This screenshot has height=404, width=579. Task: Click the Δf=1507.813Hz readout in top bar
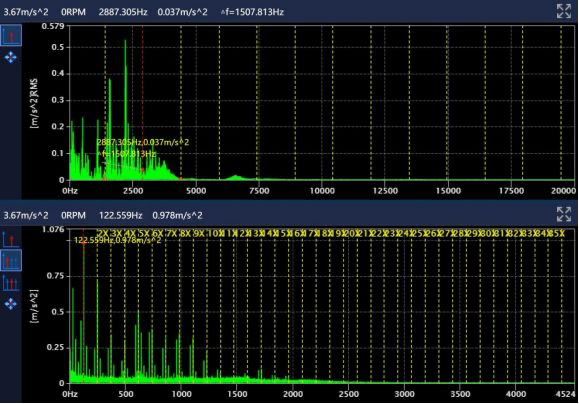[252, 12]
